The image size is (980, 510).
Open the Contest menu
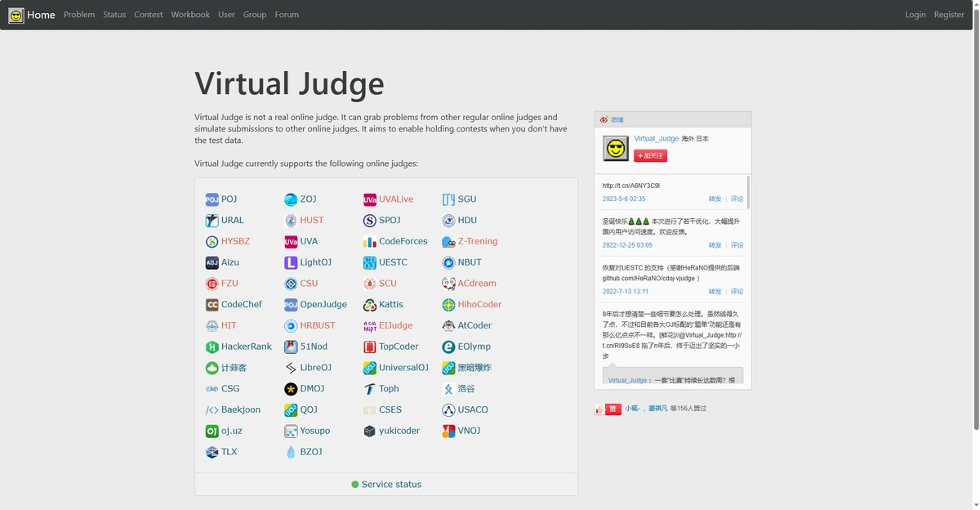[149, 15]
